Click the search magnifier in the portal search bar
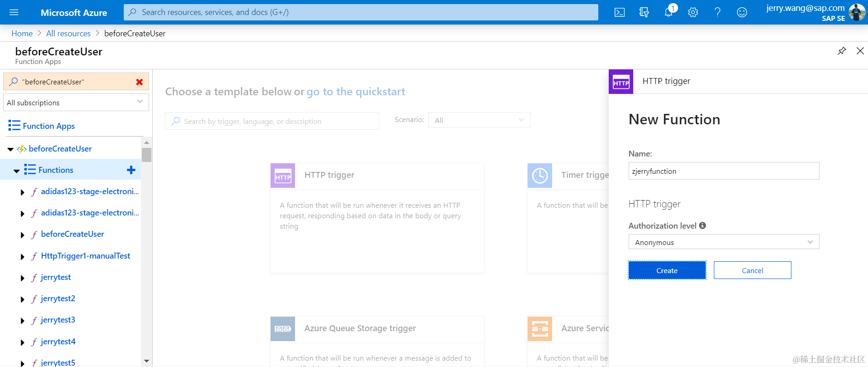This screenshot has width=868, height=367. click(x=132, y=12)
